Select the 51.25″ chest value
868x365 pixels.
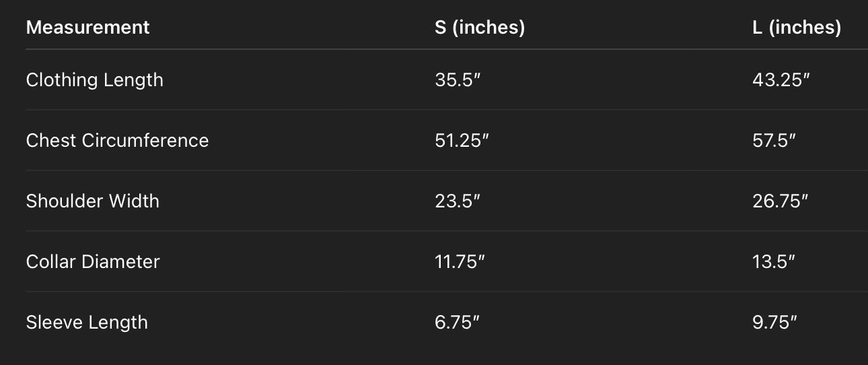click(462, 141)
